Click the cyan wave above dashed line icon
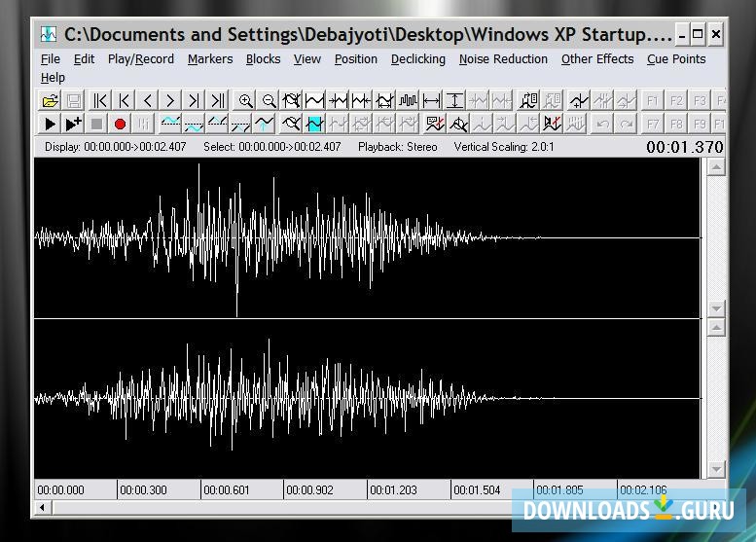Viewport: 756px width, 542px height. [x=170, y=124]
